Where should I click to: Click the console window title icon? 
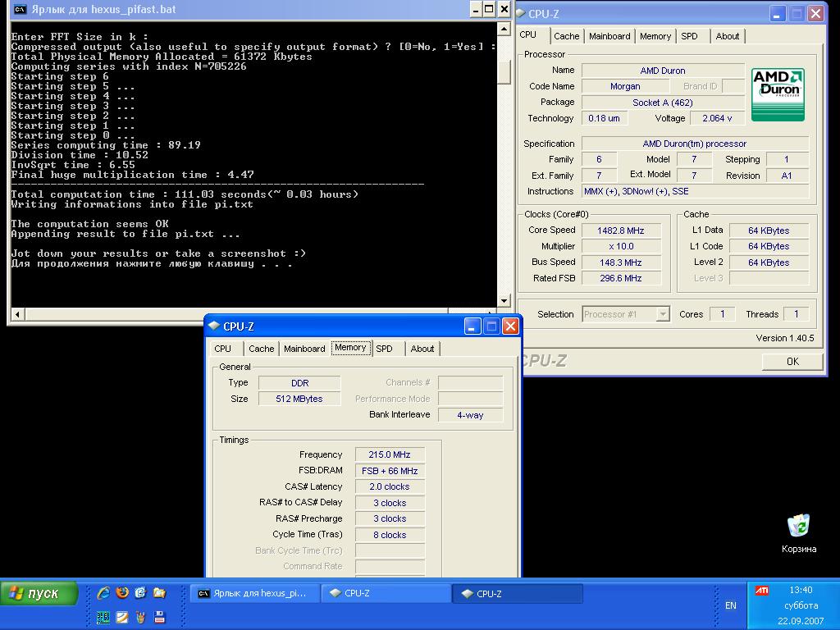(x=21, y=9)
